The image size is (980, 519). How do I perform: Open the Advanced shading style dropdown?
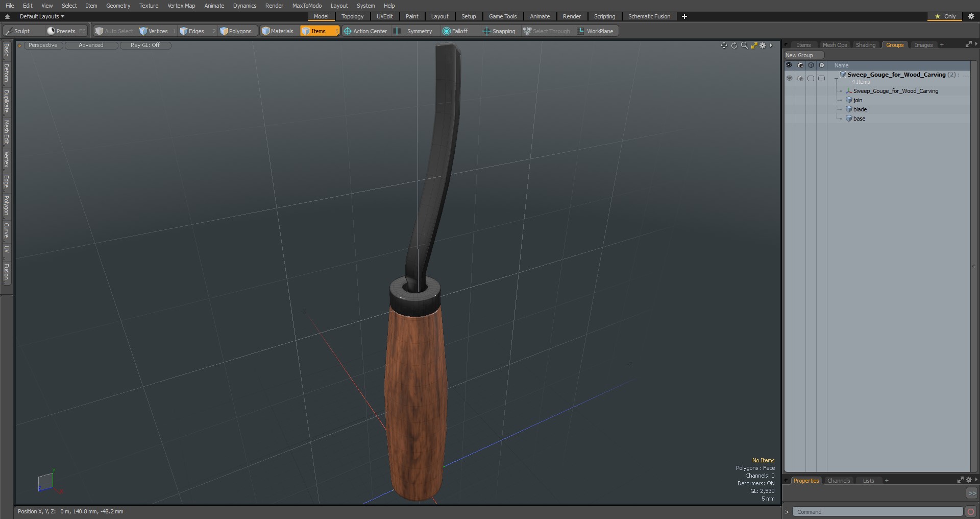(x=91, y=45)
